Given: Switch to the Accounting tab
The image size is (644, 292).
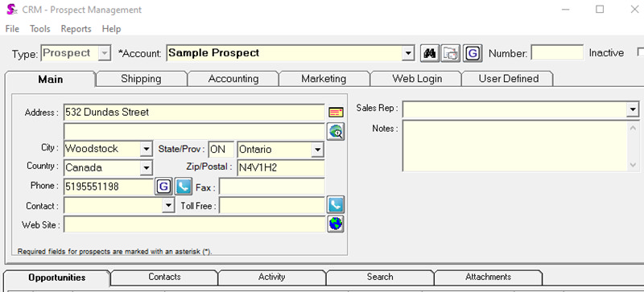Looking at the screenshot, I should 233,79.
